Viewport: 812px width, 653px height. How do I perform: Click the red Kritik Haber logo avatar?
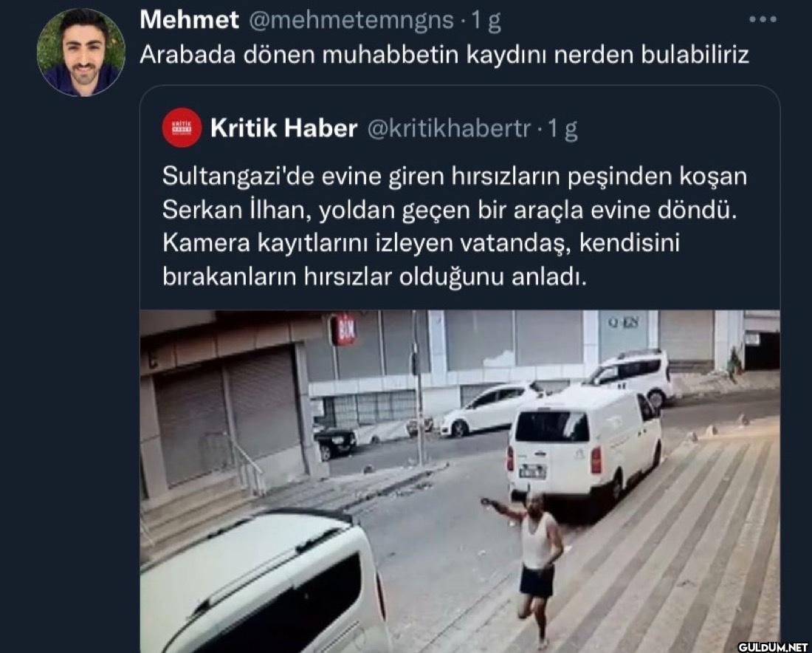[182, 128]
